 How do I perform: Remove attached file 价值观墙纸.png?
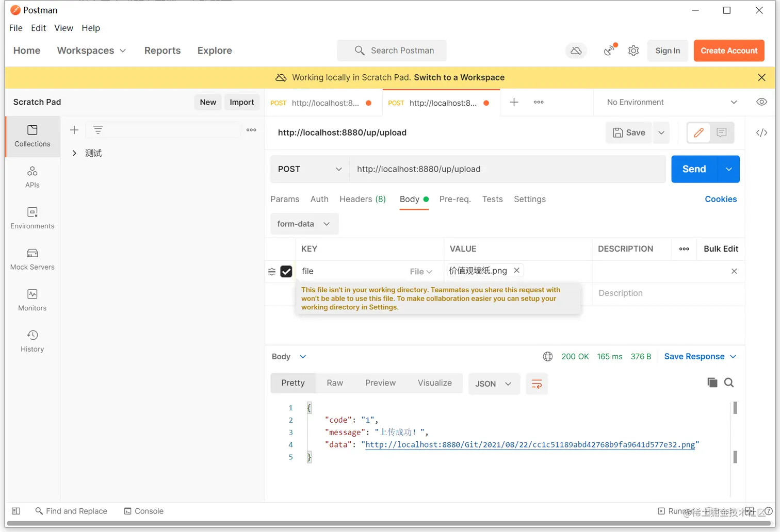click(516, 270)
